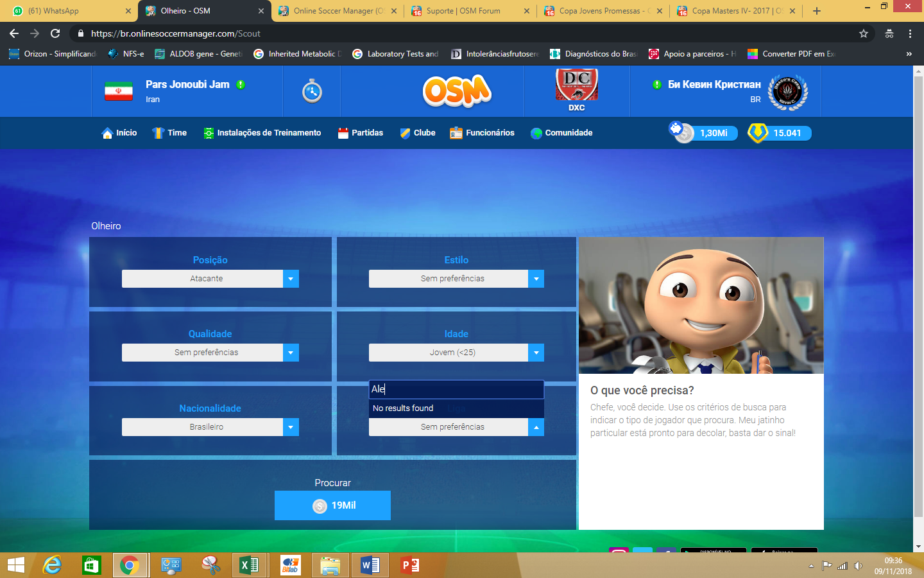The width and height of the screenshot is (924, 578).
Task: Click the league search field containing Ale
Action: tap(456, 389)
